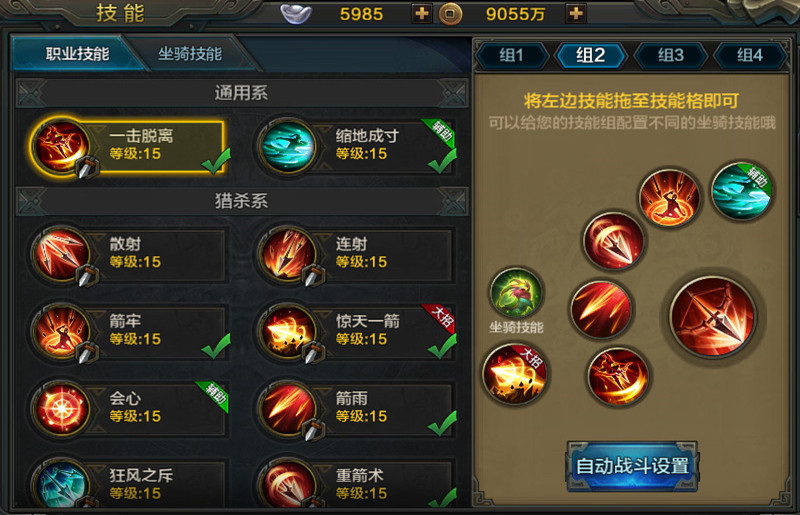Add silver ingots with plus button
Viewport: 800px width, 515px height.
pyautogui.click(x=421, y=13)
